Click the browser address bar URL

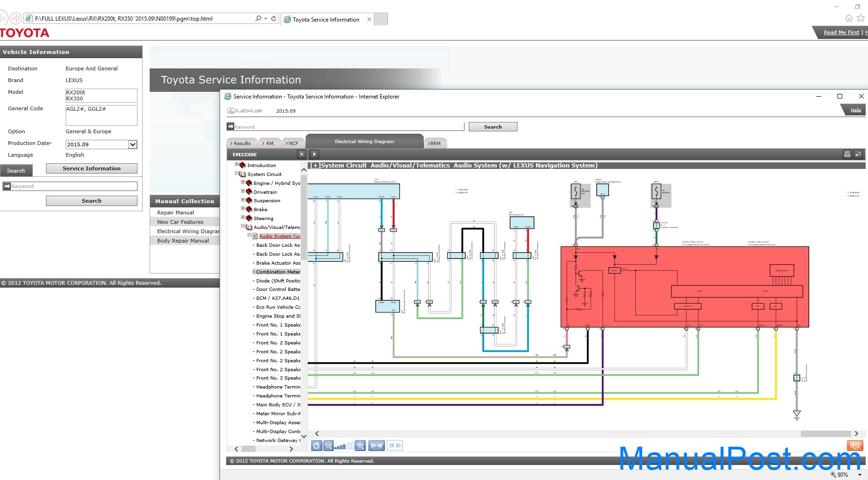[x=124, y=19]
